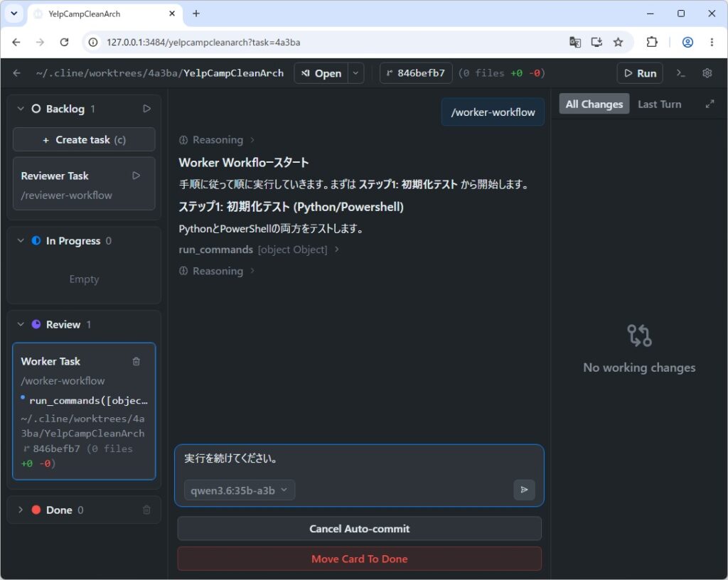Expand the changes panel to fullscreen

tap(710, 104)
